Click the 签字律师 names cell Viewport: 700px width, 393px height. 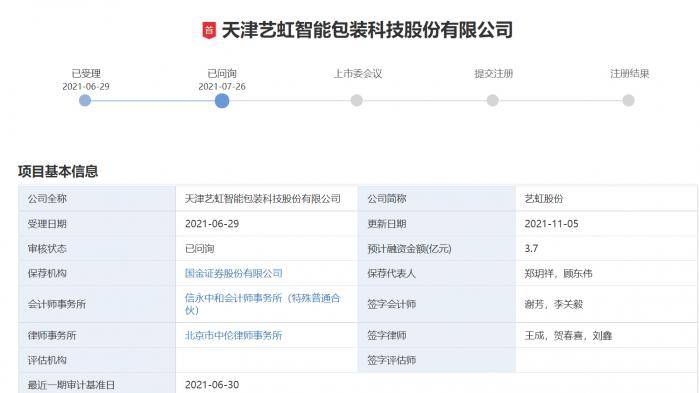click(606, 335)
